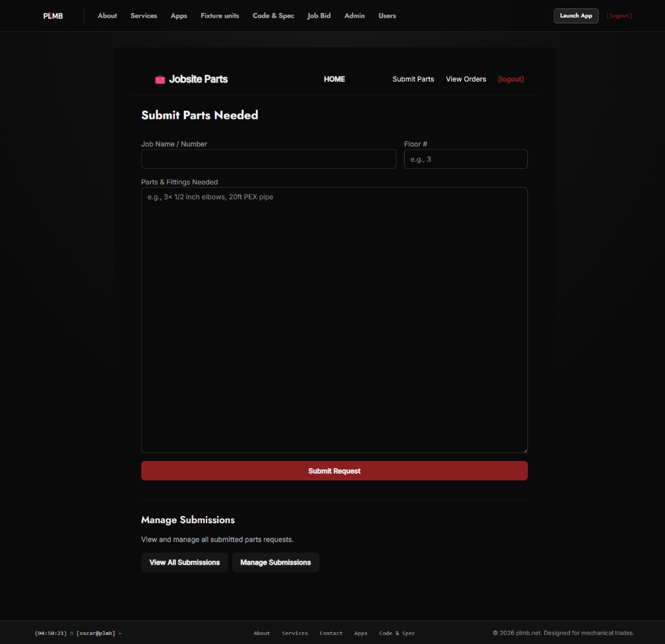Click the PLMB logo in header
Screen dimensions: 665x644
pyautogui.click(x=53, y=16)
